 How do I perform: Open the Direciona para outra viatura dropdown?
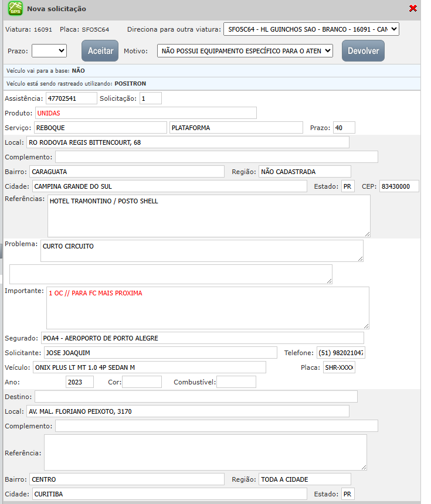coord(311,29)
